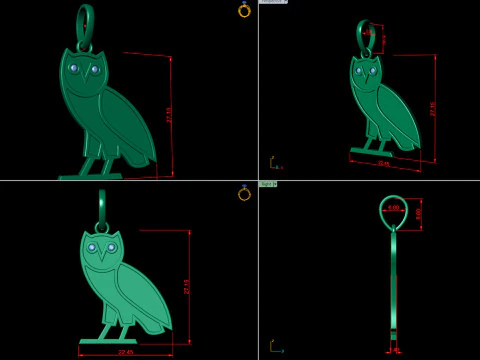
Task: Select the 22.45 width dimension under the front-facing owl
Action: [x=126, y=352]
